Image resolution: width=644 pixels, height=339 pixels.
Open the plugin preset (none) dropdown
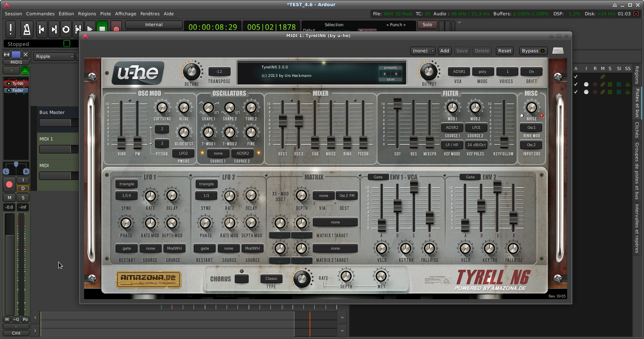[x=423, y=51]
